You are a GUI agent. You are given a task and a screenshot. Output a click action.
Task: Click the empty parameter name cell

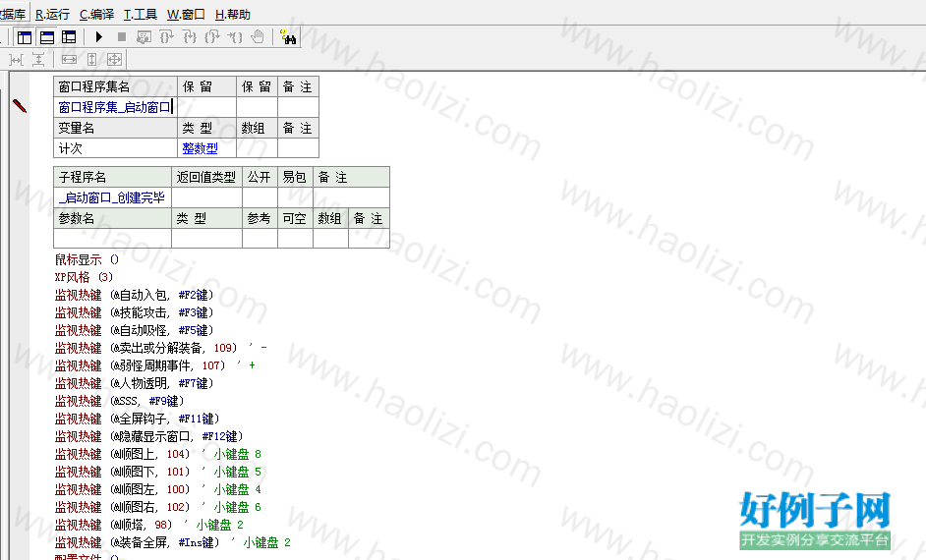(x=112, y=238)
